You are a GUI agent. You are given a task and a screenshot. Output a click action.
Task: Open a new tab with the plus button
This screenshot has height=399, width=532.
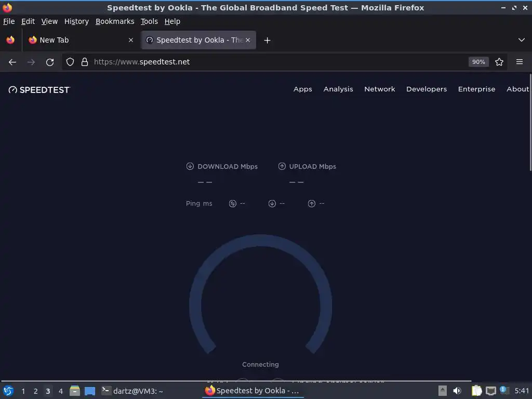click(x=268, y=41)
